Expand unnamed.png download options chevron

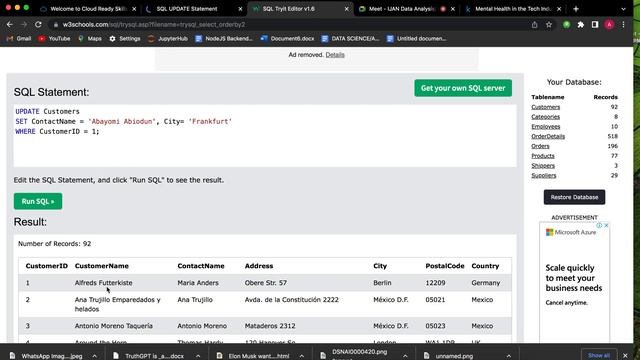pyautogui.click(x=509, y=356)
